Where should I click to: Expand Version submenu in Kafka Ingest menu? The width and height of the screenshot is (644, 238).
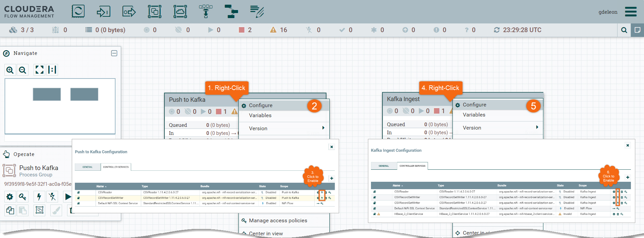pos(537,127)
